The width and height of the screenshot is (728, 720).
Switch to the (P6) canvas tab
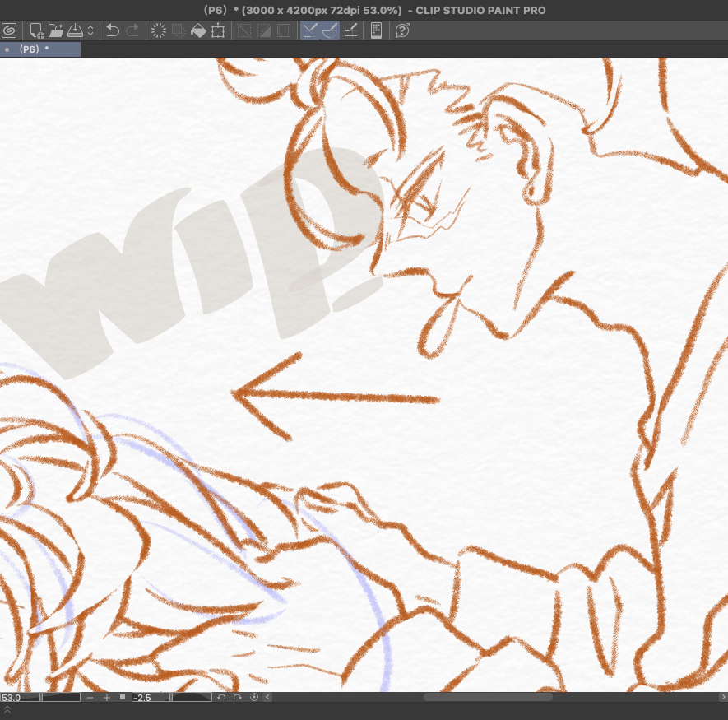point(30,49)
